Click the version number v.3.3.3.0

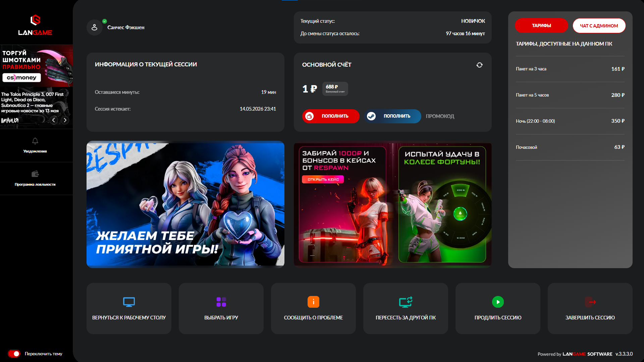point(624,354)
